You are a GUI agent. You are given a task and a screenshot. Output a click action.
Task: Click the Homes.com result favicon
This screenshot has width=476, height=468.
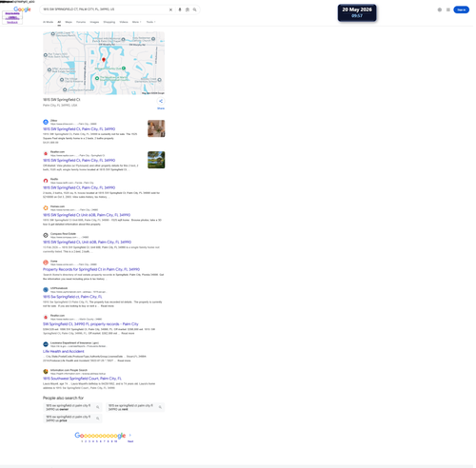point(46,208)
